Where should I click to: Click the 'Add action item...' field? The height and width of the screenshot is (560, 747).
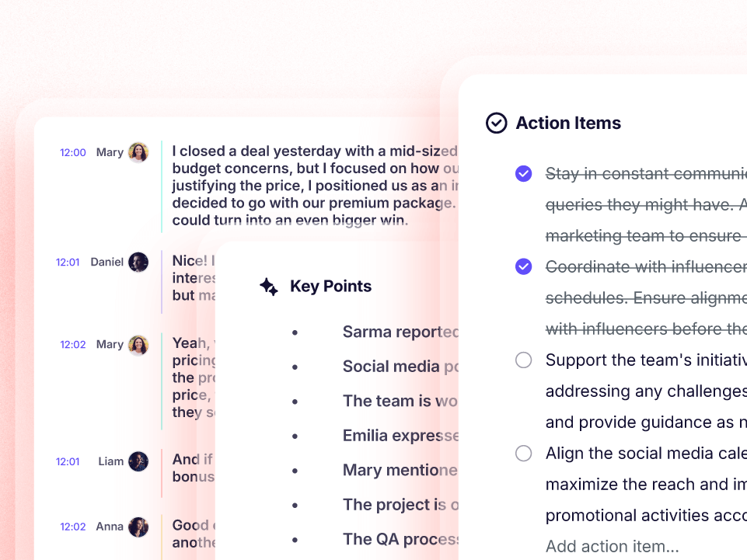(610, 546)
